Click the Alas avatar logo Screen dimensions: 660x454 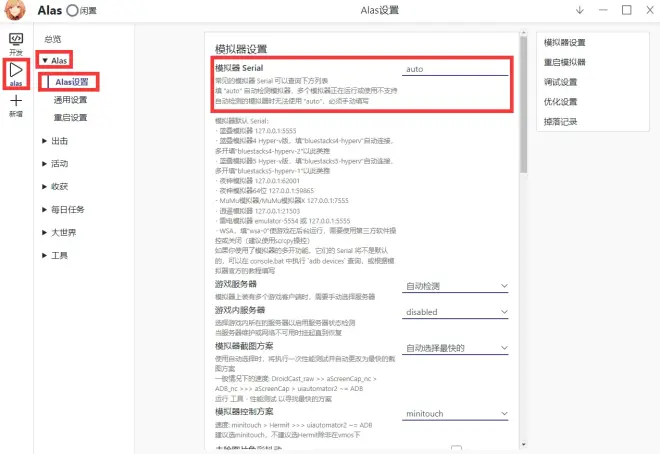(15, 10)
